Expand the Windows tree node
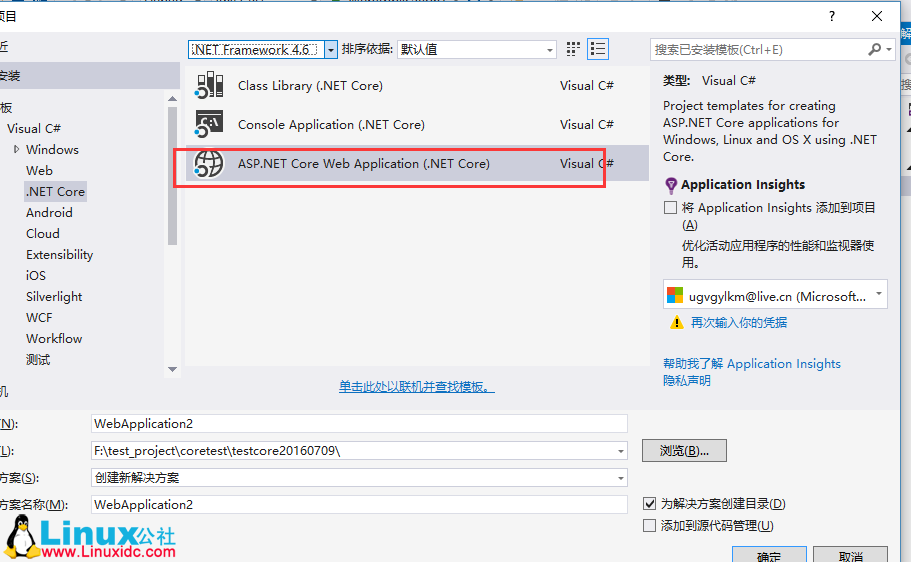 (x=16, y=149)
